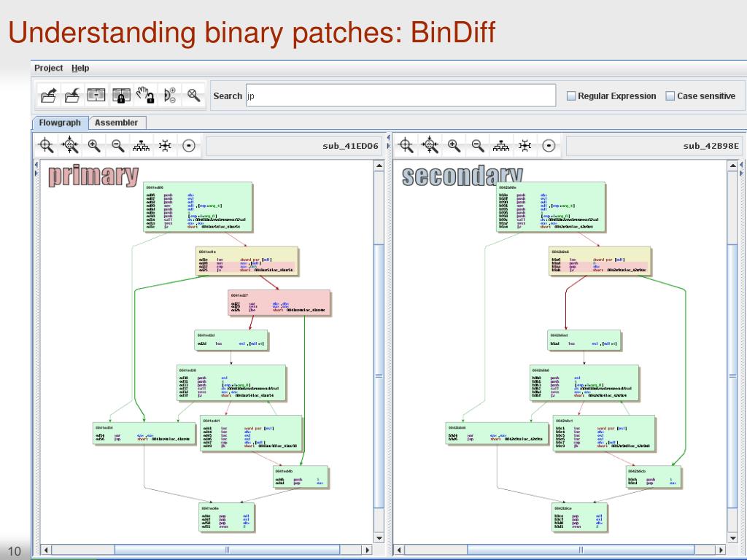The image size is (747, 560).
Task: Click the hand with padlock icon
Action: (145, 95)
